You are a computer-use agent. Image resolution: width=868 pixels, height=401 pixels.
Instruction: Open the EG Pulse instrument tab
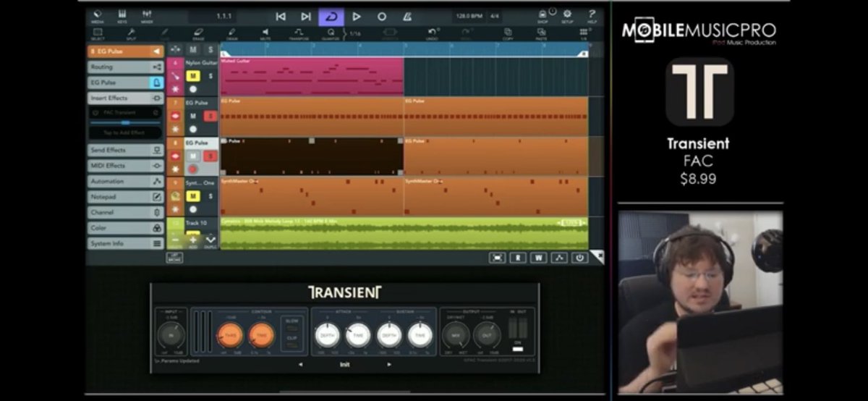point(126,83)
